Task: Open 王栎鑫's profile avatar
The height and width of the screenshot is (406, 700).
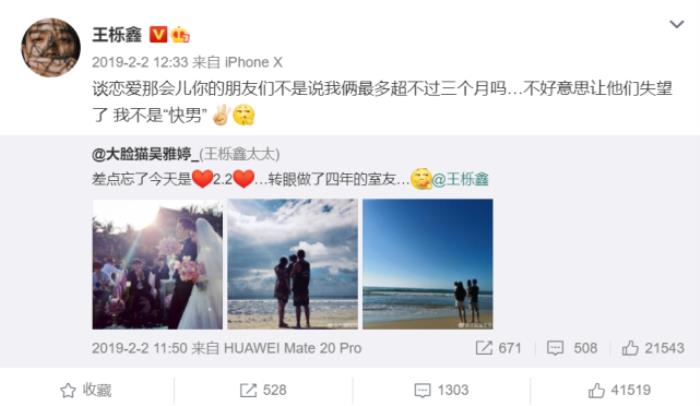Action: 51,47
